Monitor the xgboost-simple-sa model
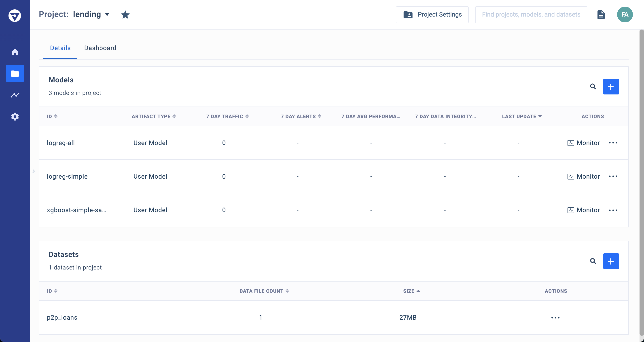Screen dimensions: 644x342 [x=583, y=210]
